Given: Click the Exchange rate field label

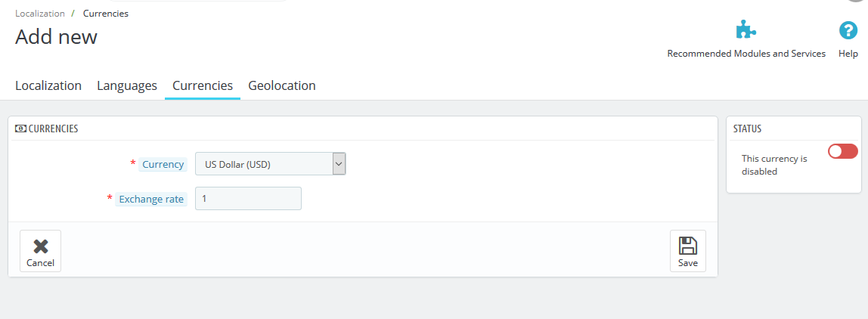Looking at the screenshot, I should click(x=151, y=200).
